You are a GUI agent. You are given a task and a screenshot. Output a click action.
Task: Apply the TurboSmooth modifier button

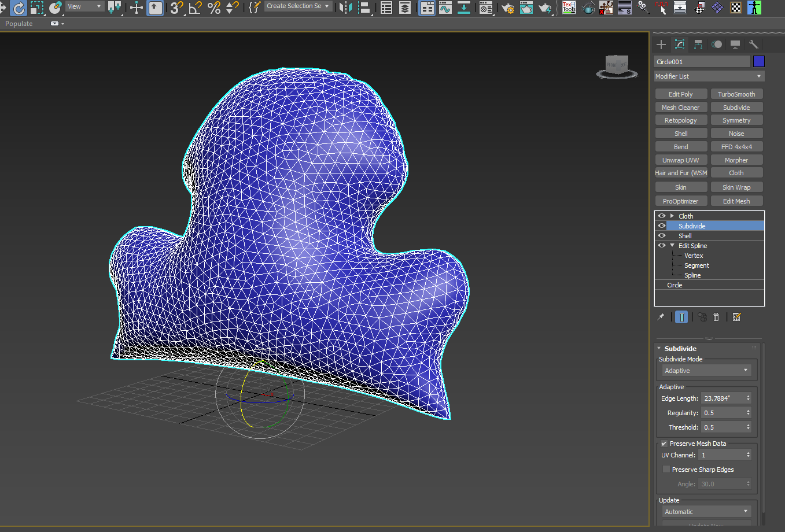click(x=736, y=94)
